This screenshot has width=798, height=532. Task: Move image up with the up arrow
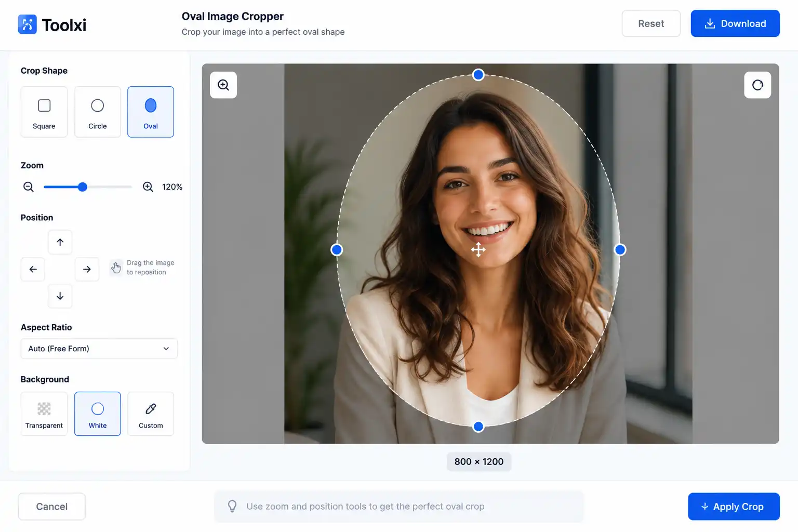coord(60,242)
